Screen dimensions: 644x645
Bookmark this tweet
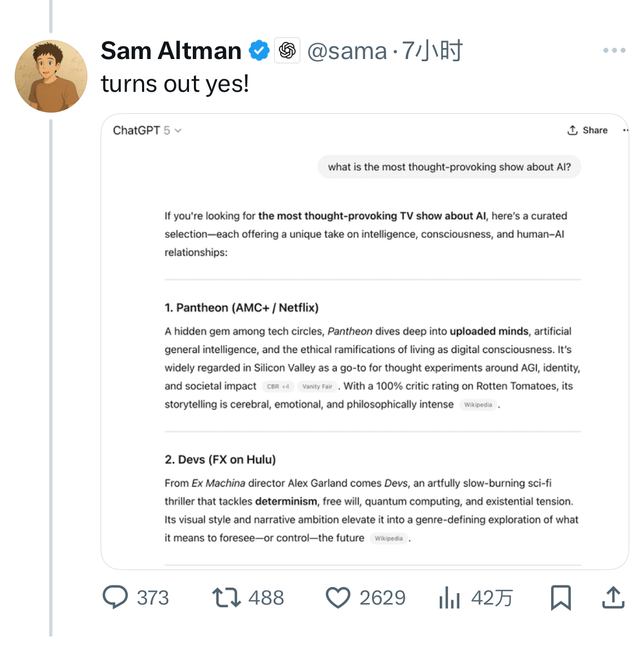560,597
